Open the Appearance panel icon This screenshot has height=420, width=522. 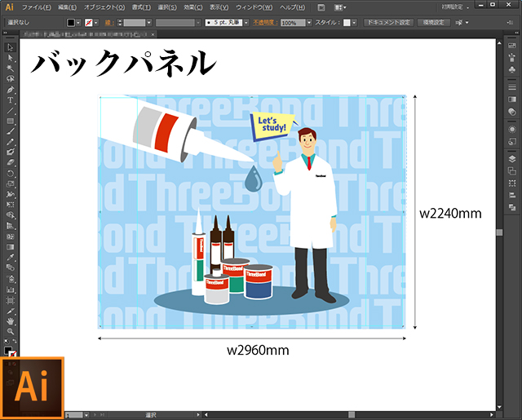512,129
